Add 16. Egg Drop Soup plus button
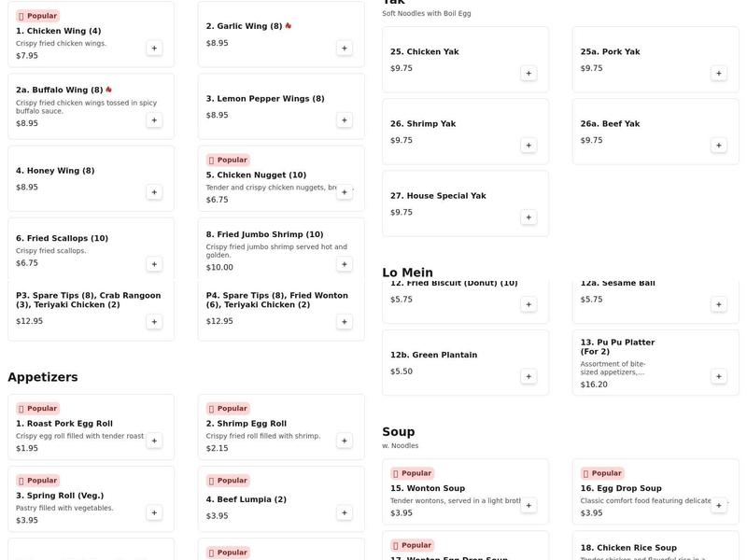 click(718, 506)
